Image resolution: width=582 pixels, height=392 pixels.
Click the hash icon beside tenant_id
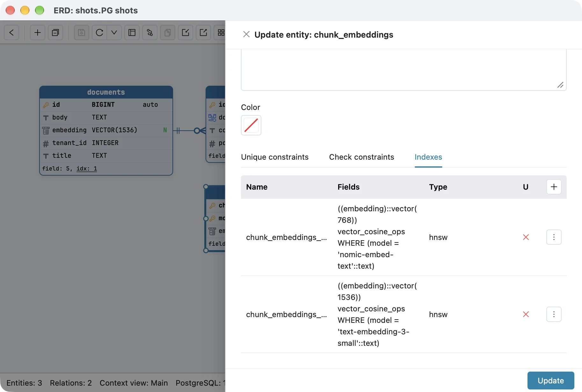46,143
